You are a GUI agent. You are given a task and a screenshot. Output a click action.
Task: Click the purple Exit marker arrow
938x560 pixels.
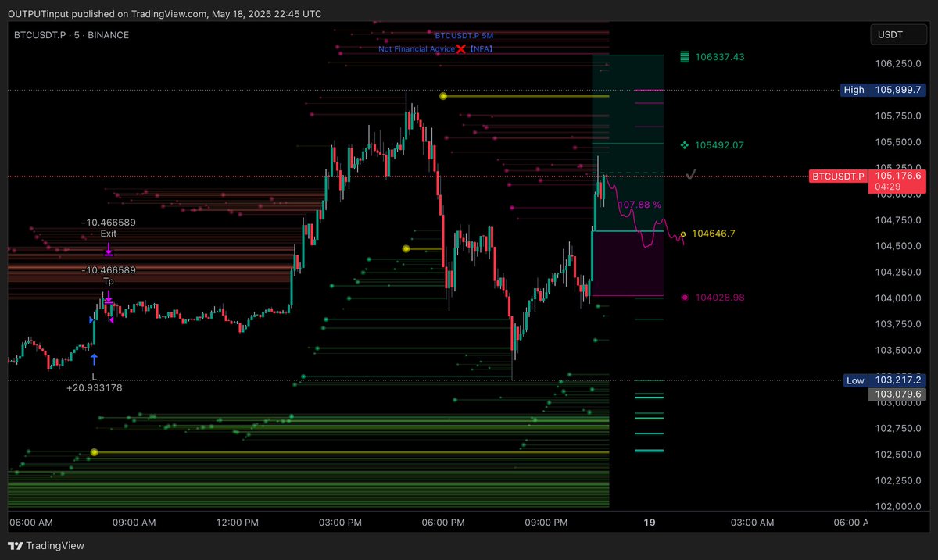point(109,249)
